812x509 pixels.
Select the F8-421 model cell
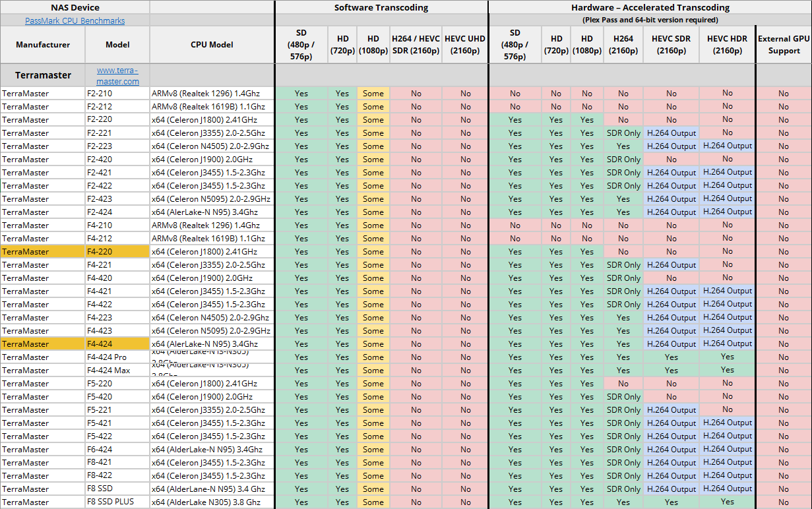pos(117,462)
